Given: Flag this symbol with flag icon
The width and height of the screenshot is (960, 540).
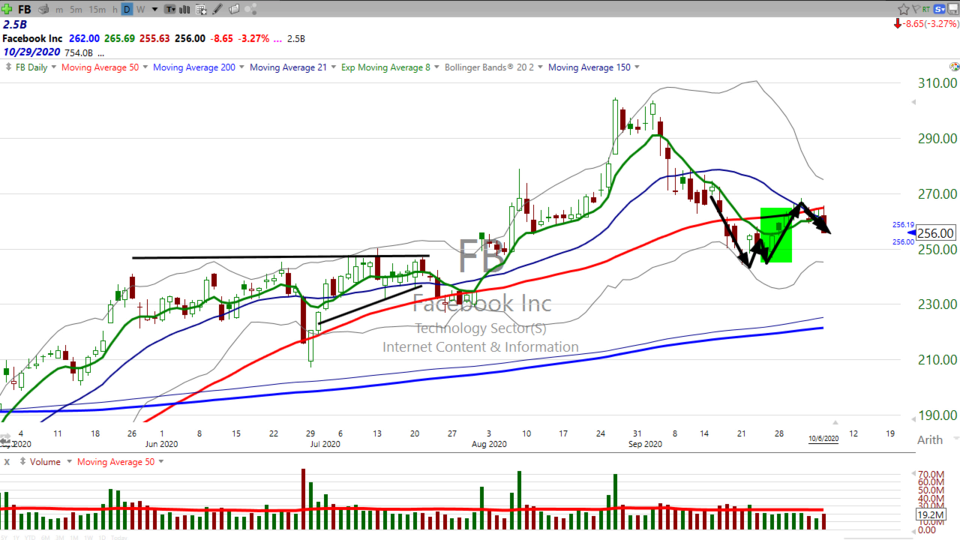Looking at the screenshot, I should (916, 9).
